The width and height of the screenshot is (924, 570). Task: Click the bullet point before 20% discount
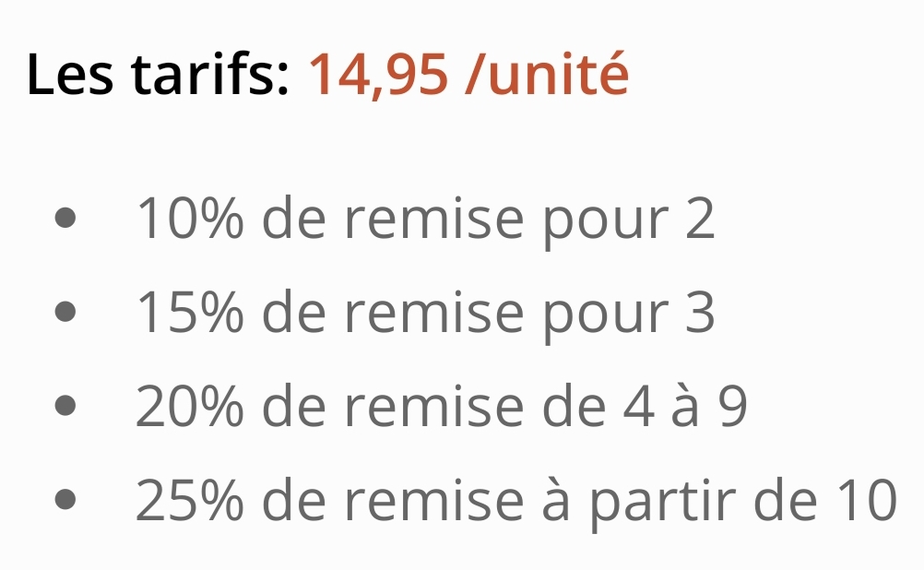(65, 408)
